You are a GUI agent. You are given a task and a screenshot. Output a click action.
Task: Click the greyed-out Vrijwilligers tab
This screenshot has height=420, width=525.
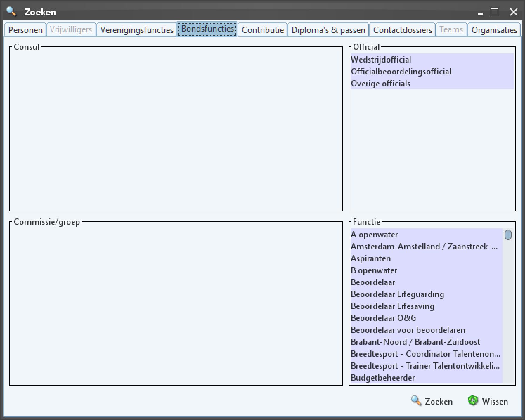point(71,29)
